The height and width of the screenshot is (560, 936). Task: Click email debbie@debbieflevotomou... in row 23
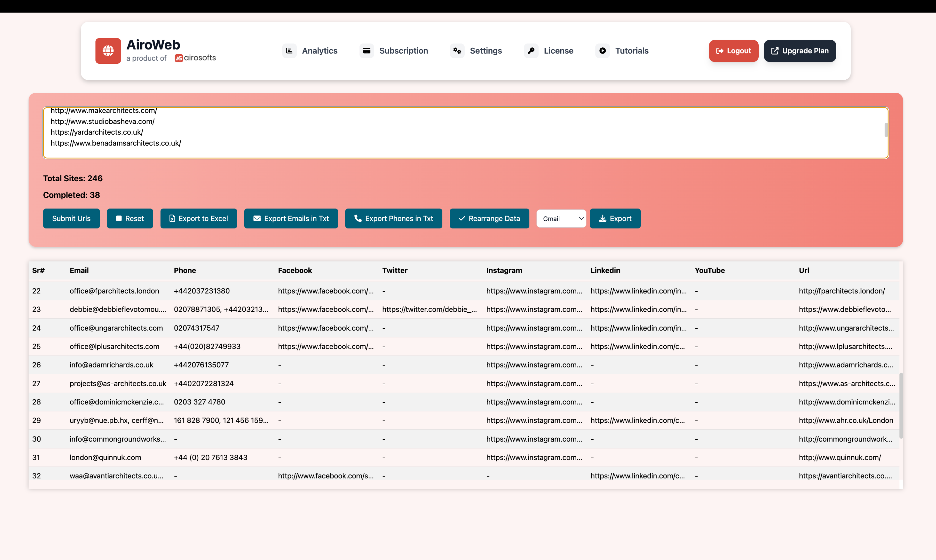pyautogui.click(x=118, y=309)
